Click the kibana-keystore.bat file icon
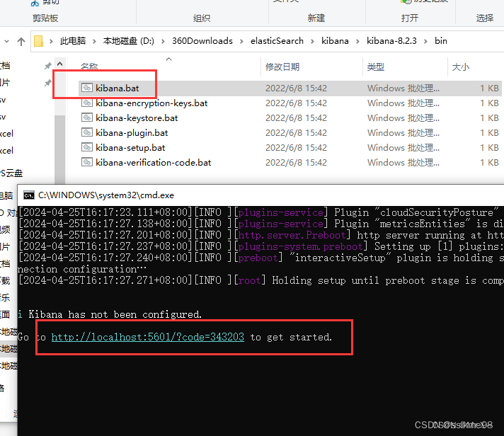The height and width of the screenshot is (436, 504). coord(87,117)
